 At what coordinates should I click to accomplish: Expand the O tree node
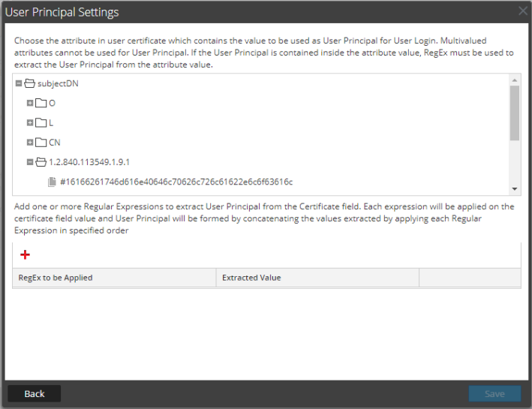[30, 103]
